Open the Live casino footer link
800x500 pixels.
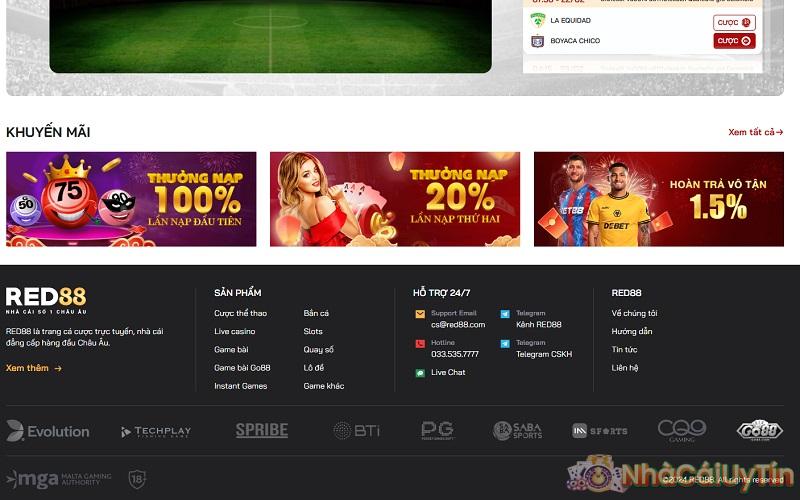tap(235, 331)
